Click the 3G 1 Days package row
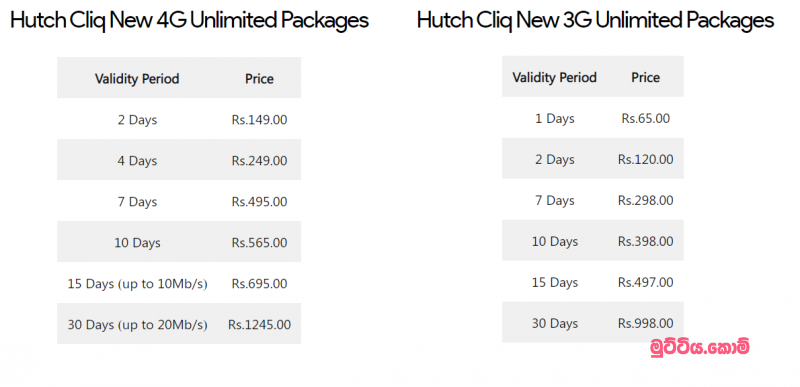Viewport: 800px width, 387px height. click(x=593, y=118)
